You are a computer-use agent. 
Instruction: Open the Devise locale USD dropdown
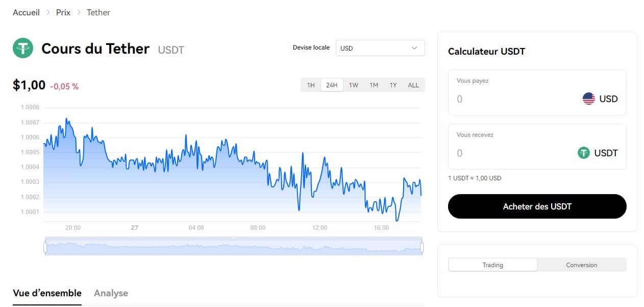[380, 48]
